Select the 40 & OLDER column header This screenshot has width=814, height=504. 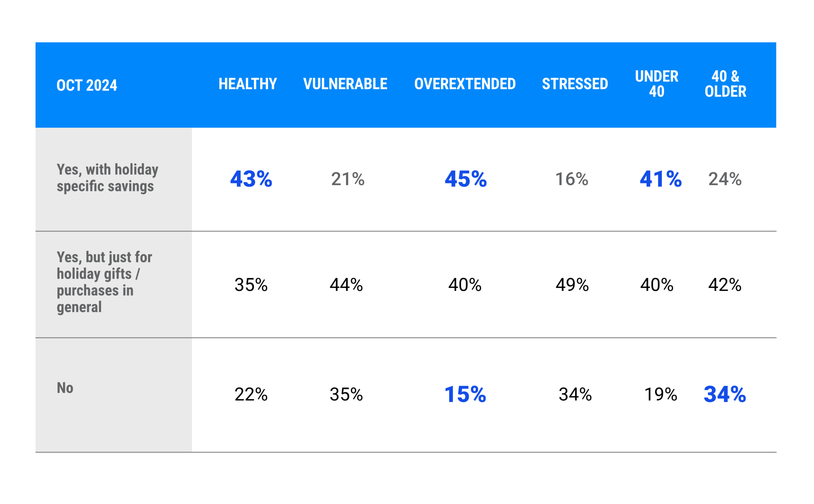tap(725, 84)
